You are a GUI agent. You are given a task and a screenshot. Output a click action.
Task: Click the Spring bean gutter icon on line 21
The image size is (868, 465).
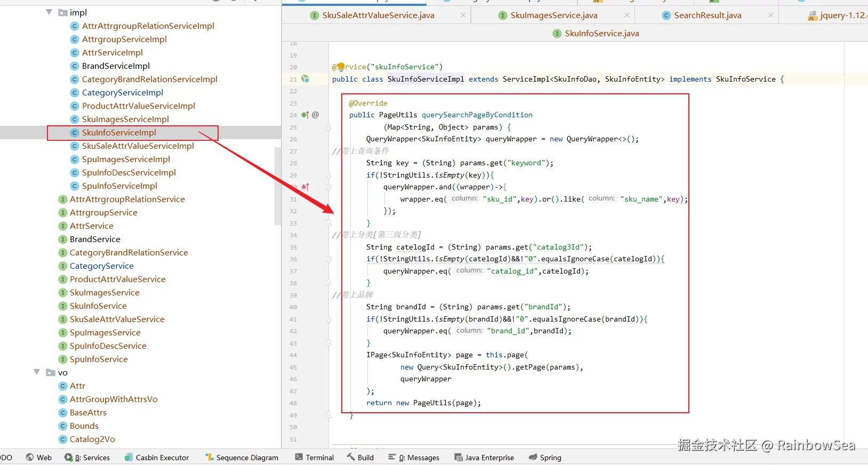(305, 79)
